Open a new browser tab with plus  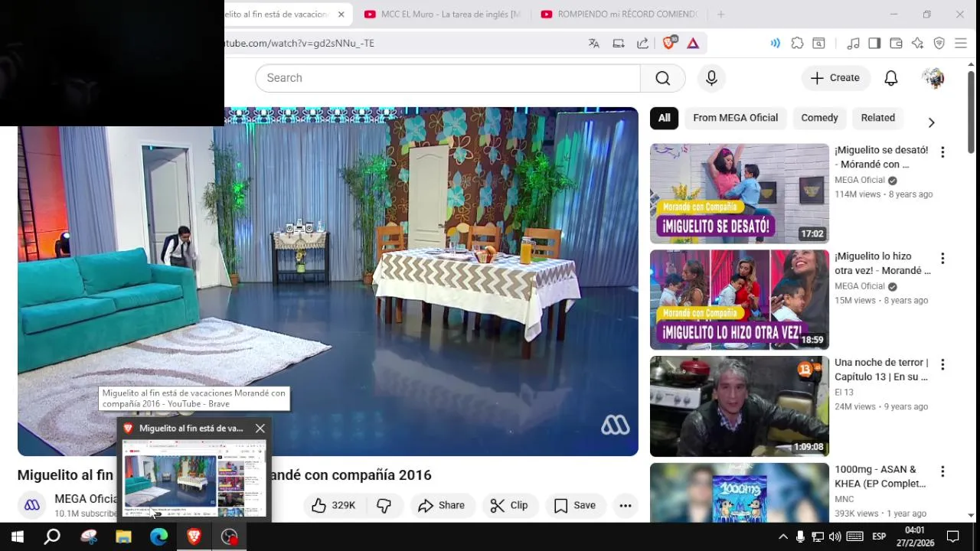(x=720, y=14)
